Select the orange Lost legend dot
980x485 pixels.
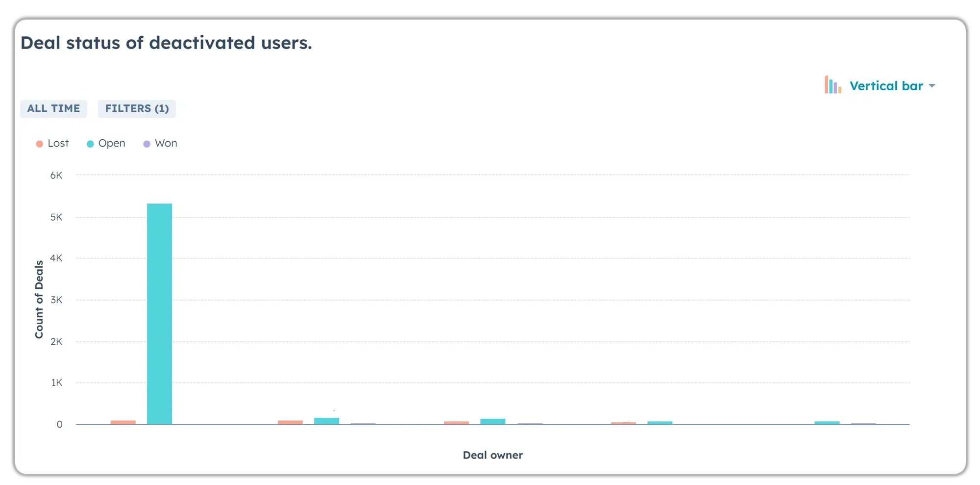coord(39,143)
